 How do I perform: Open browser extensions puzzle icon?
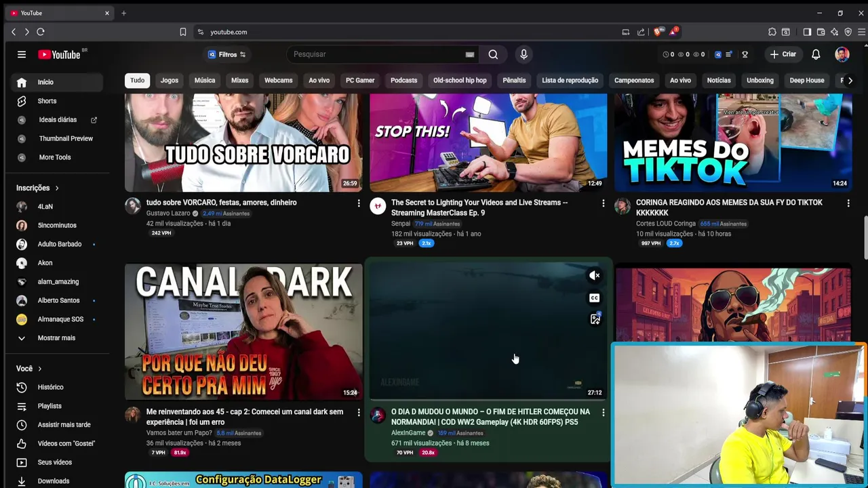(772, 32)
